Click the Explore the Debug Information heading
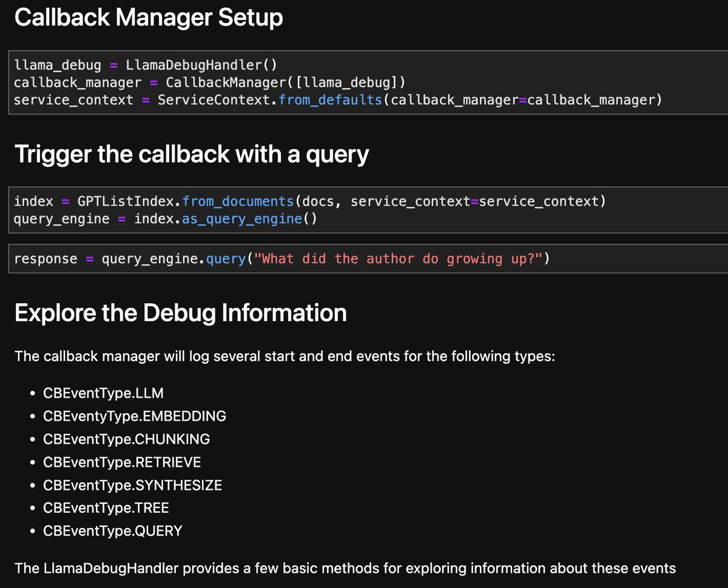 pyautogui.click(x=181, y=313)
